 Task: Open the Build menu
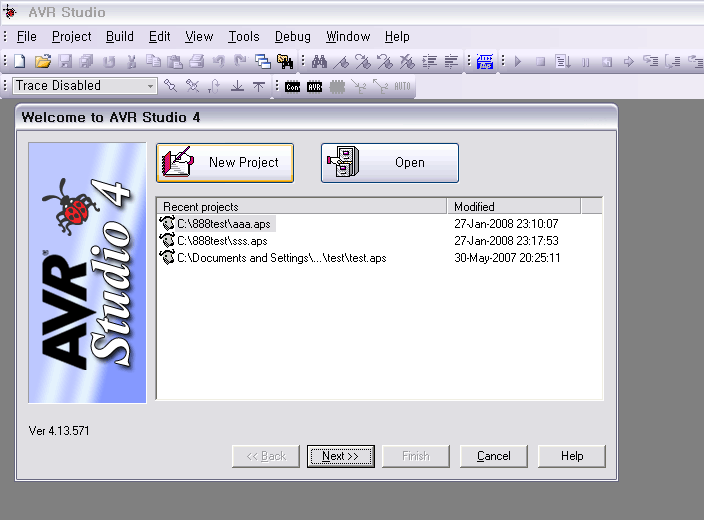click(x=120, y=36)
